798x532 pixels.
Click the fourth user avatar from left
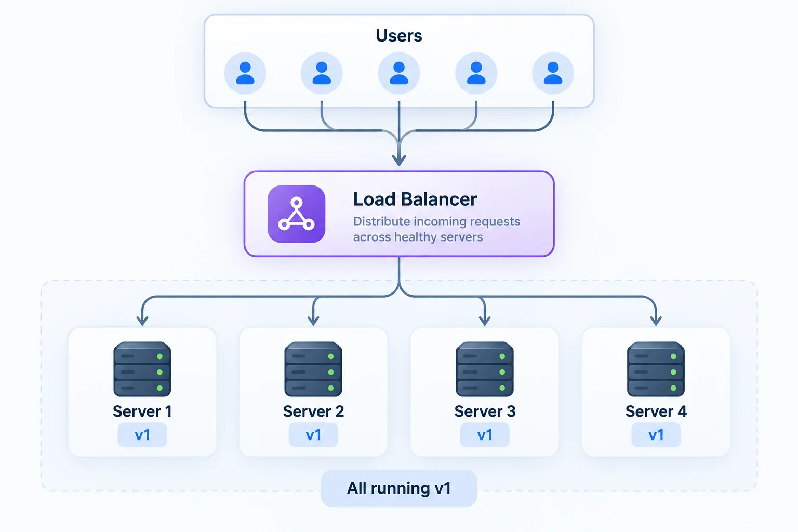(476, 73)
